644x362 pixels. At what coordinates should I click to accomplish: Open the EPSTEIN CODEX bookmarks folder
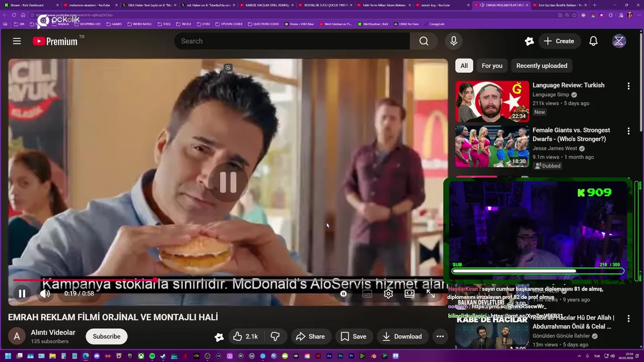click(x=229, y=24)
